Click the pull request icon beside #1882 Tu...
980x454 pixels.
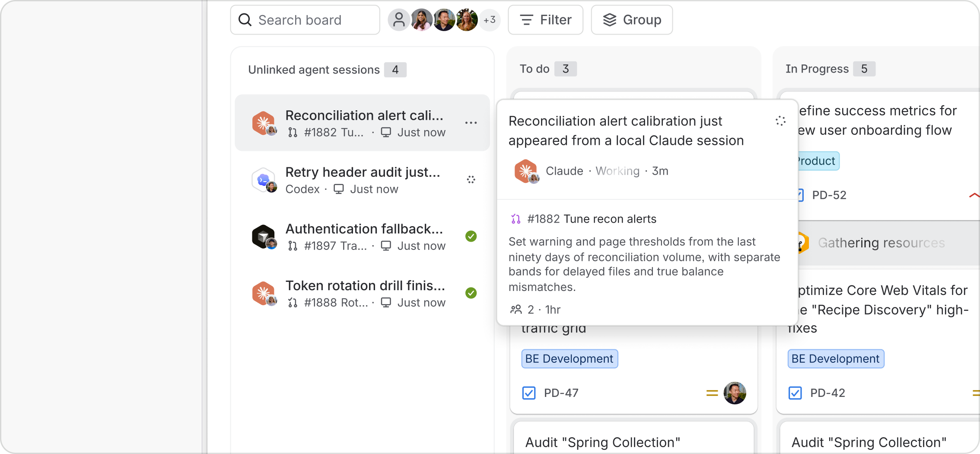pyautogui.click(x=293, y=133)
